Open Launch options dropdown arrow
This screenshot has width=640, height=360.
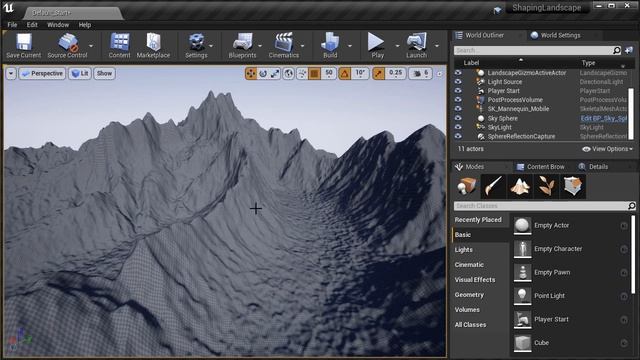pyautogui.click(x=437, y=46)
